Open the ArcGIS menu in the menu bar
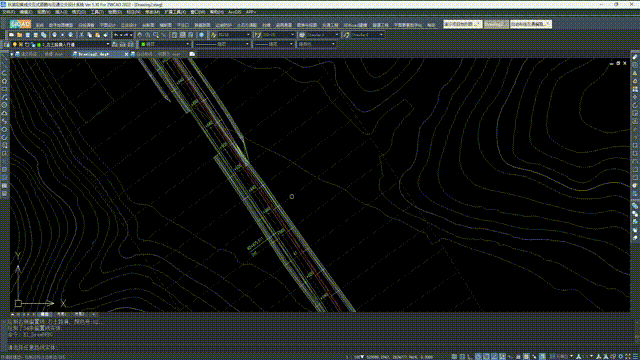 tap(235, 12)
